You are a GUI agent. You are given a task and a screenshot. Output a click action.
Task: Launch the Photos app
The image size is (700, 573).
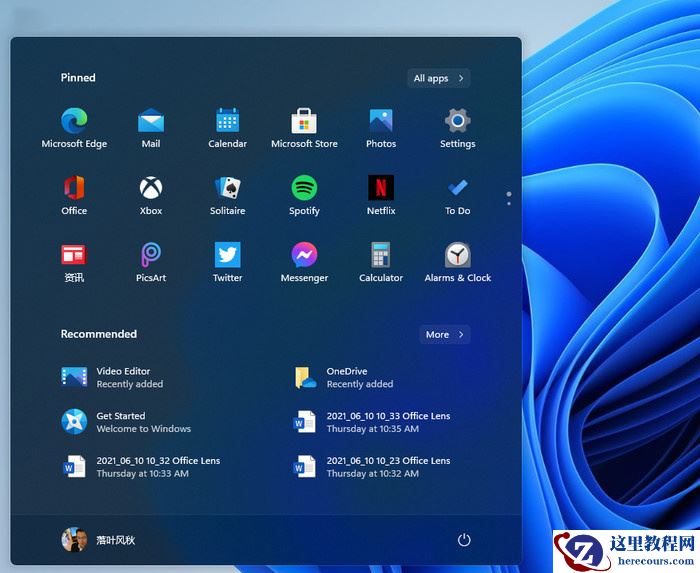(x=381, y=128)
